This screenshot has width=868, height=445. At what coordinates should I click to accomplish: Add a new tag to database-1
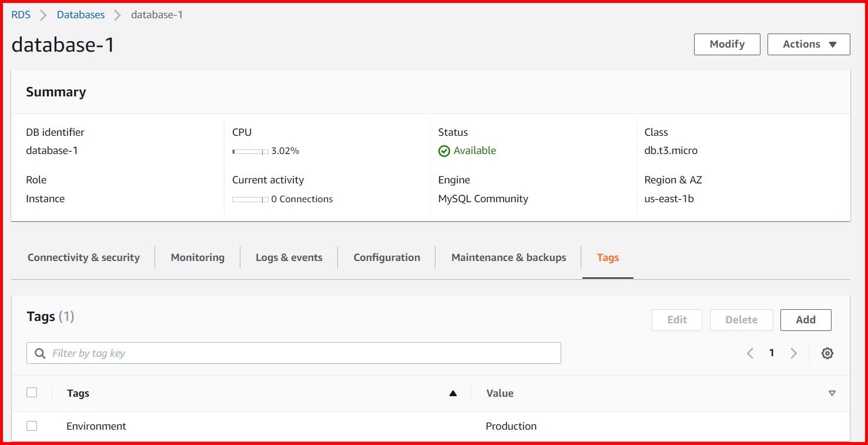click(805, 320)
